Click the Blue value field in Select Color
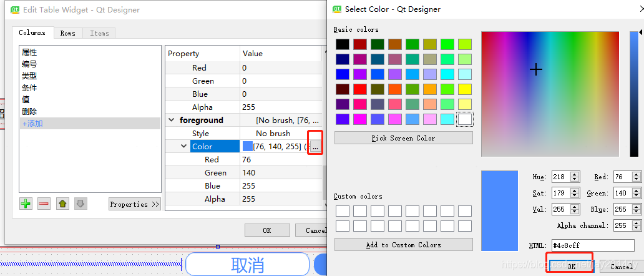 click(x=623, y=209)
